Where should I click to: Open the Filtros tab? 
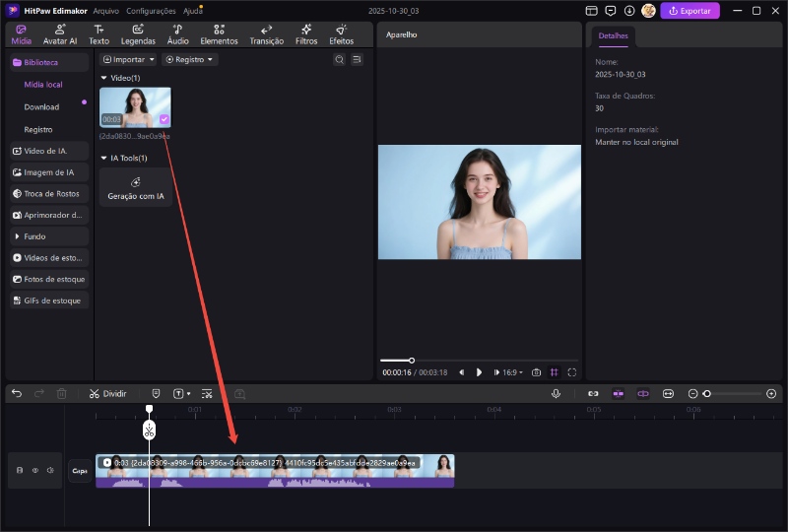(306, 34)
